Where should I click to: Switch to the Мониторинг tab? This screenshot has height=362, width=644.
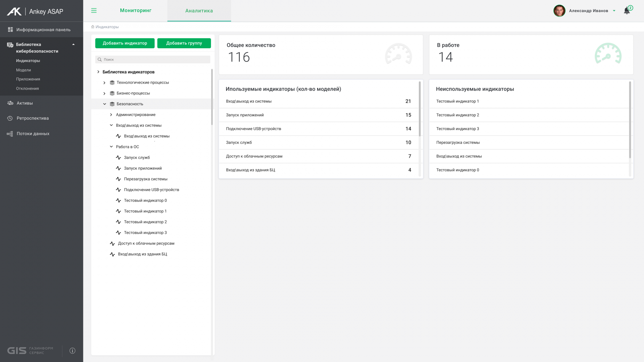click(x=136, y=11)
